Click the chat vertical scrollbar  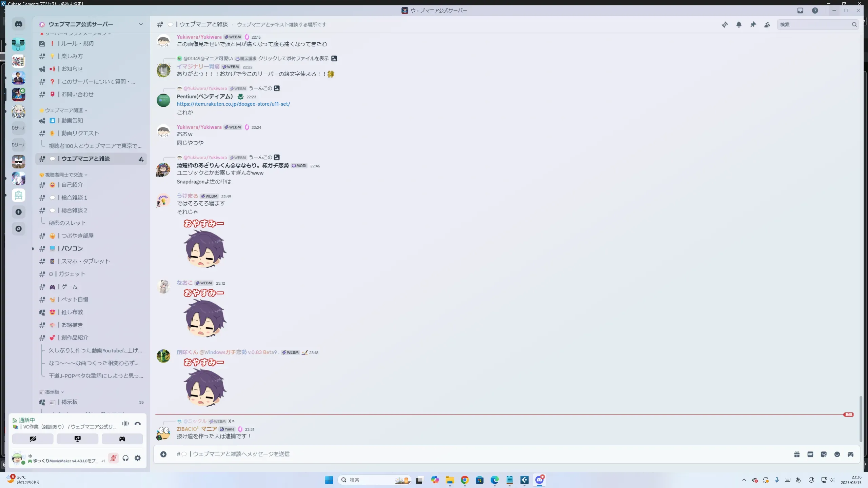(x=861, y=419)
